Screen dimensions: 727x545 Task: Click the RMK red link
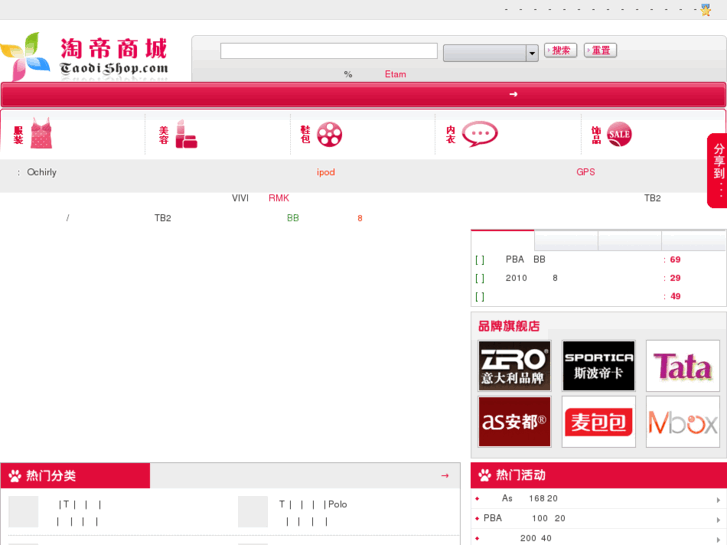click(279, 198)
